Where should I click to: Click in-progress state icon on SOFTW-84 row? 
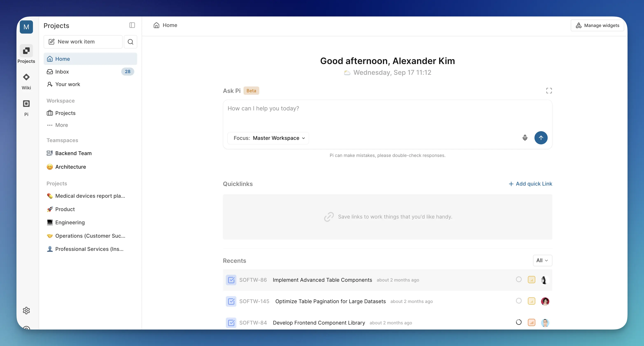519,322
